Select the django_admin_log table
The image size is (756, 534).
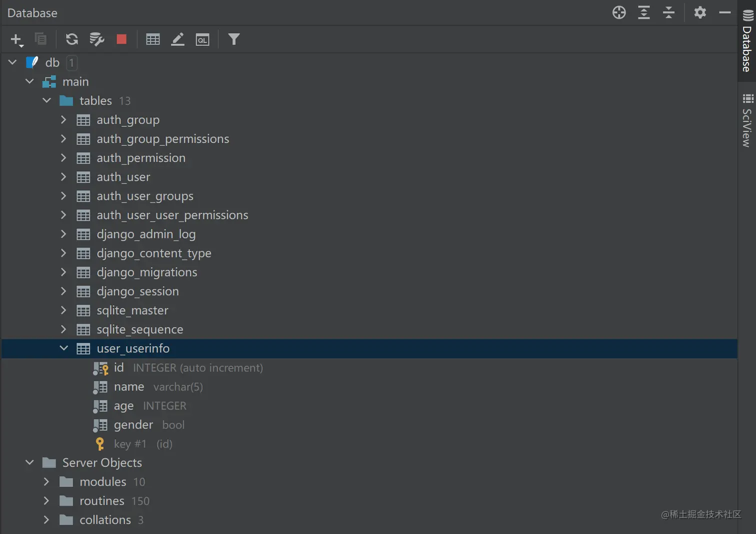pos(146,234)
